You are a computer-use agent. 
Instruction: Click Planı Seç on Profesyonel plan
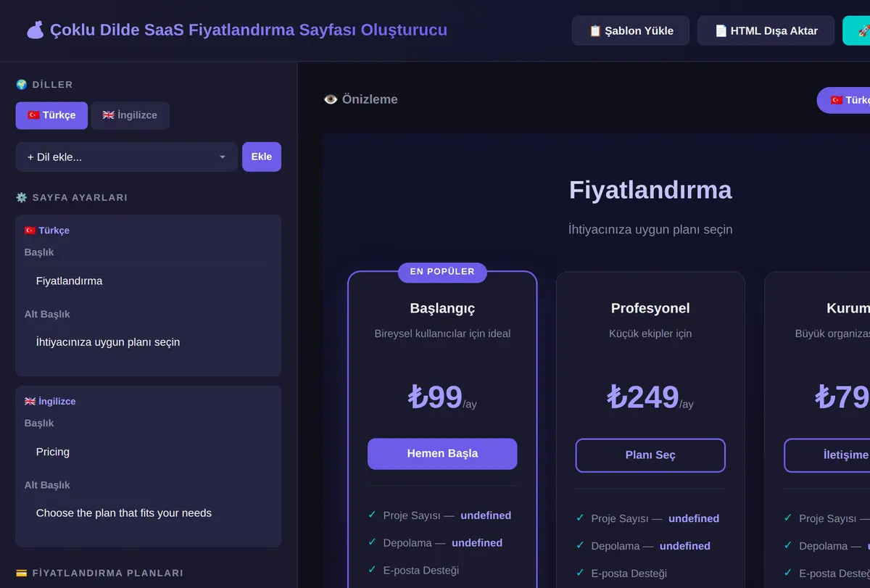click(650, 455)
